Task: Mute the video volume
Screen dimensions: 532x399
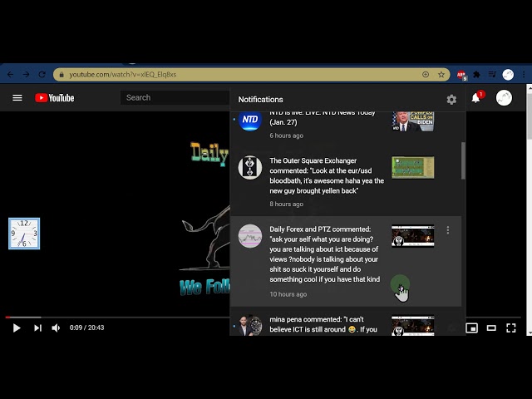Action: tap(57, 328)
